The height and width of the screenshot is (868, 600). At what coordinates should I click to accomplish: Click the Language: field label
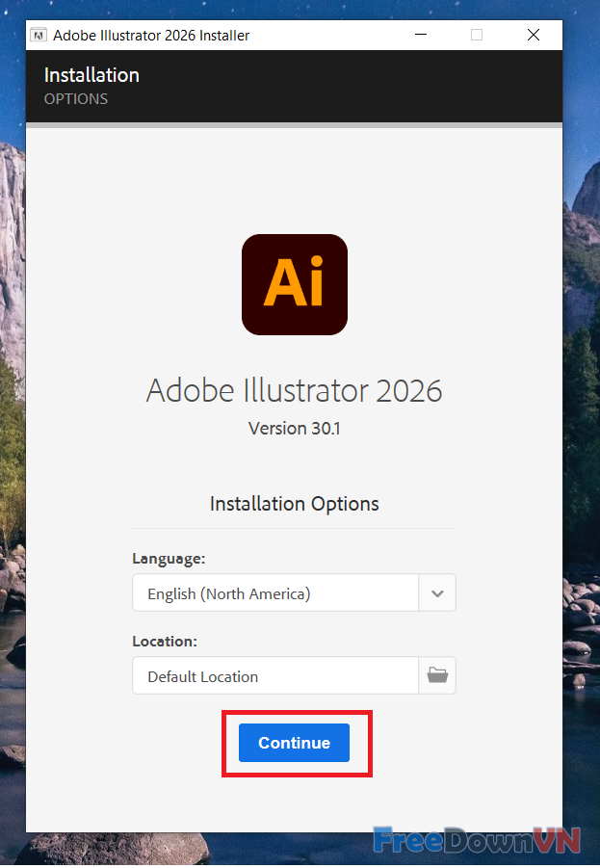point(169,559)
